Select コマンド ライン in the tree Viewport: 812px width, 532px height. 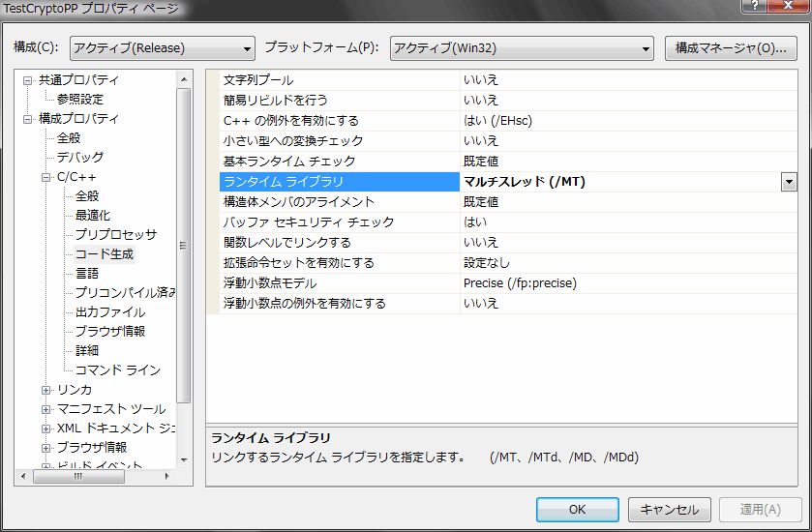pyautogui.click(x=118, y=370)
